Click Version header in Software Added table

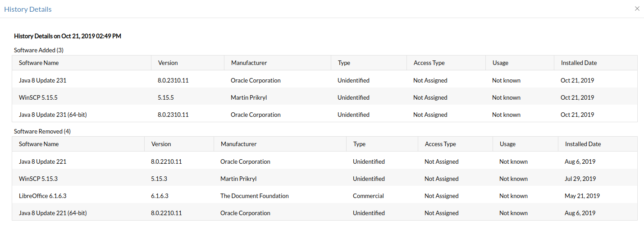pyautogui.click(x=168, y=63)
